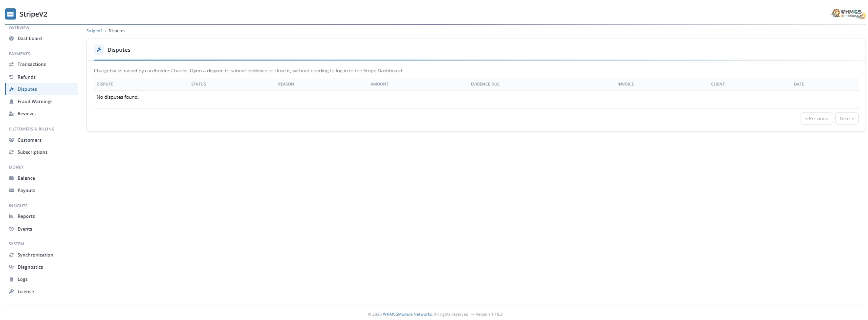Open the Logs page
The width and height of the screenshot is (868, 320).
coord(42,279)
